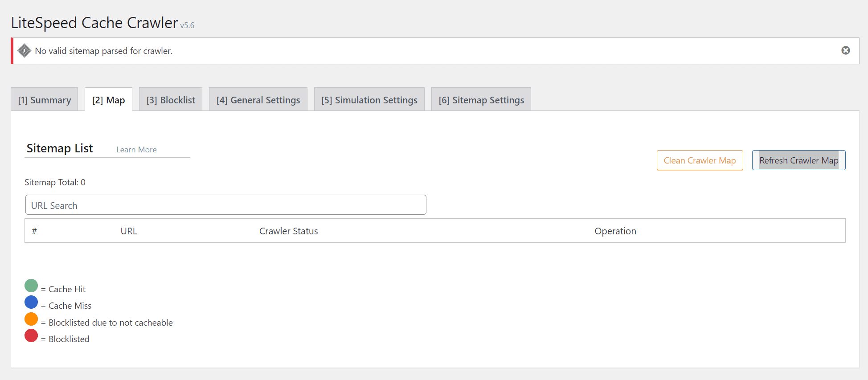Click the URL column header
Viewport: 868px width, 380px height.
129,231
